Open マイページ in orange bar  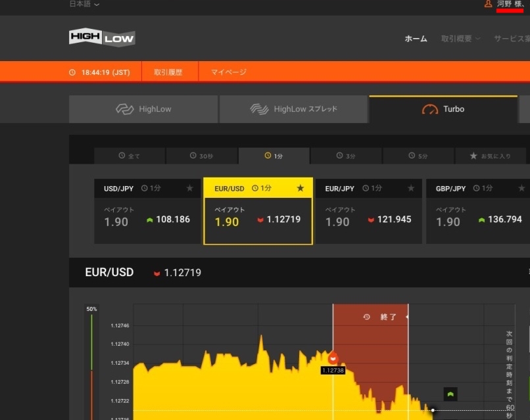pyautogui.click(x=228, y=72)
